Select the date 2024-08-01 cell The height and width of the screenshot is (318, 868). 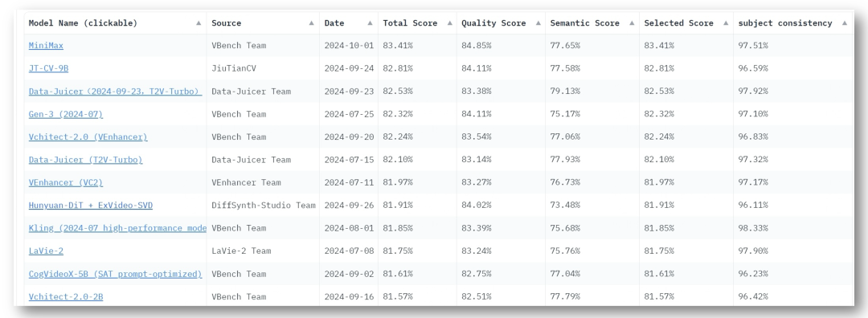coord(349,228)
